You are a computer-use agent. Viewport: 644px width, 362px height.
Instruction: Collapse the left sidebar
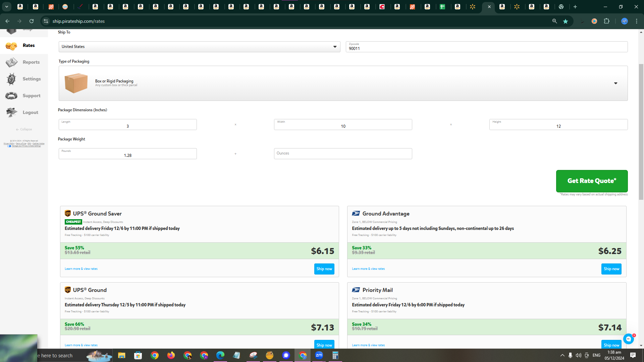click(x=24, y=129)
